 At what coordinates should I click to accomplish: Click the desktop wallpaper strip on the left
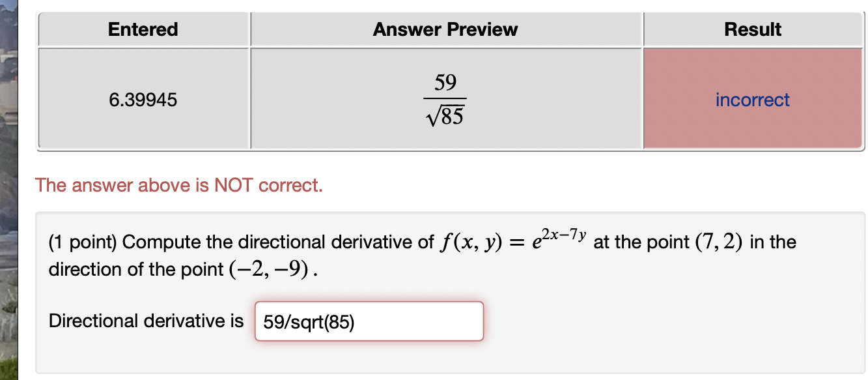pyautogui.click(x=10, y=189)
